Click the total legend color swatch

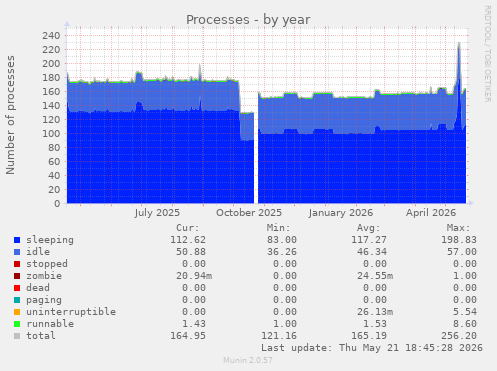(17, 336)
